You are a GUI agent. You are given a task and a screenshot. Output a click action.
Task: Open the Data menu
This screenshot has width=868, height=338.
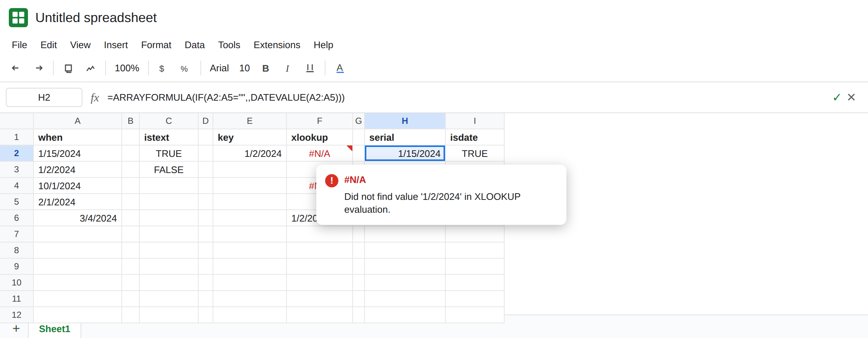pos(195,45)
